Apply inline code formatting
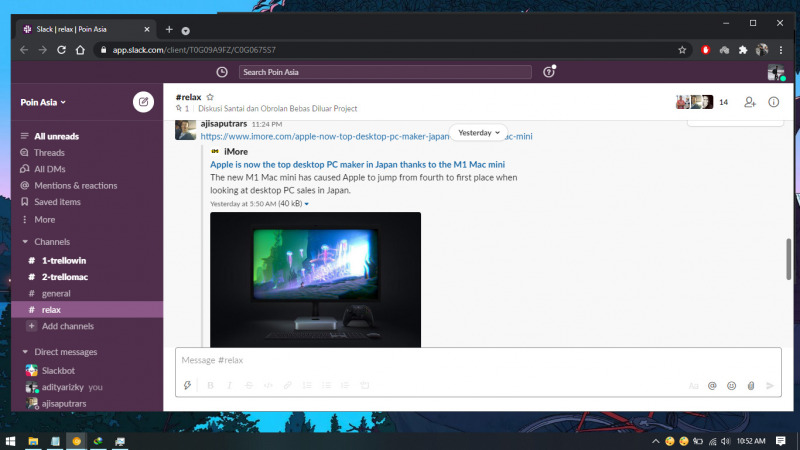 pos(268,385)
